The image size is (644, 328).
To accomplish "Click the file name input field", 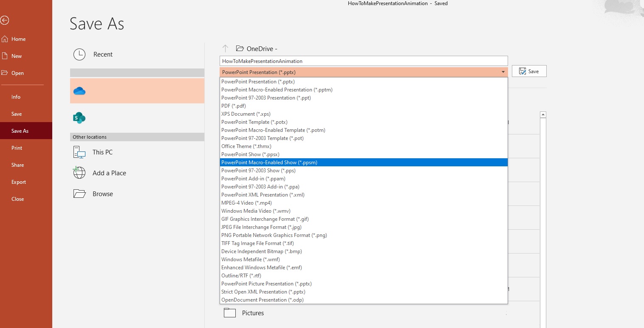I will coord(364,61).
